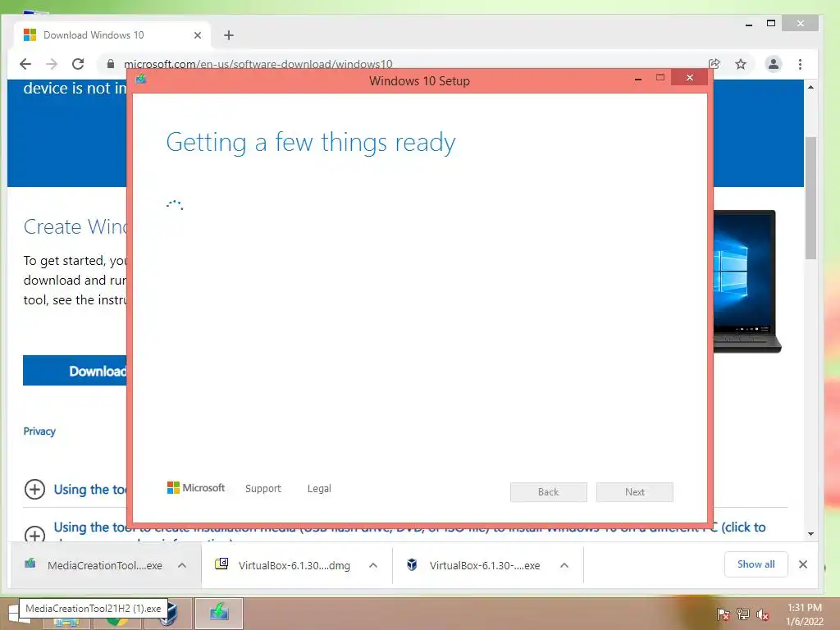Expand VirtualBox dmg download options chevron
Screen dimensions: 840x630
point(373,565)
